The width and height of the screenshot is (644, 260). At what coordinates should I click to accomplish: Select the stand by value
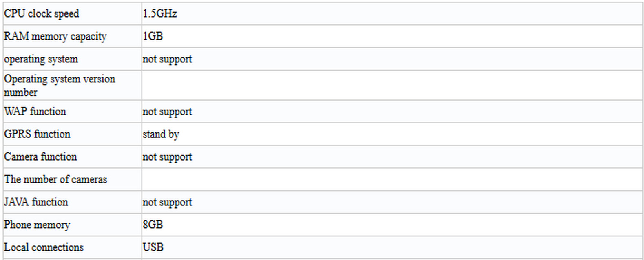pos(161,134)
